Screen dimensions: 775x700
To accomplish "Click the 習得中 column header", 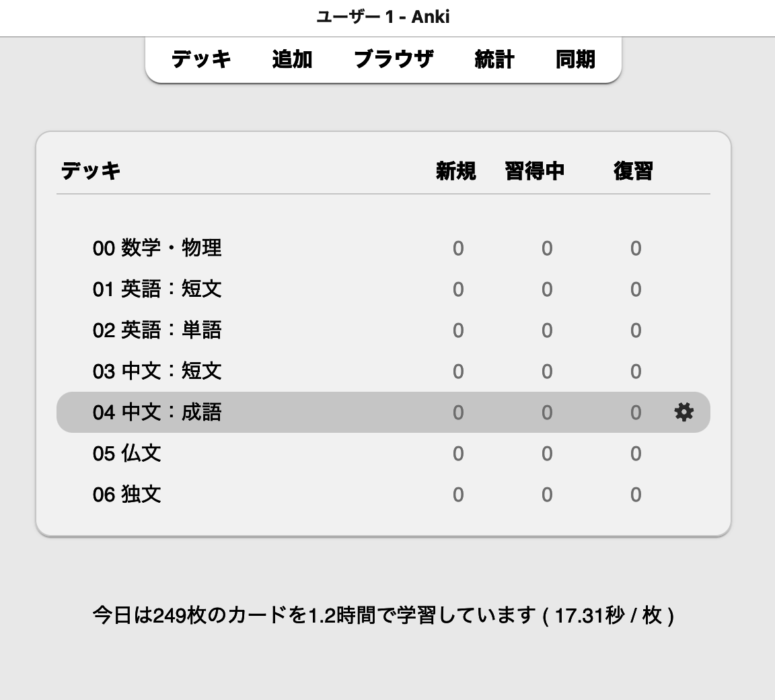I will click(x=535, y=171).
